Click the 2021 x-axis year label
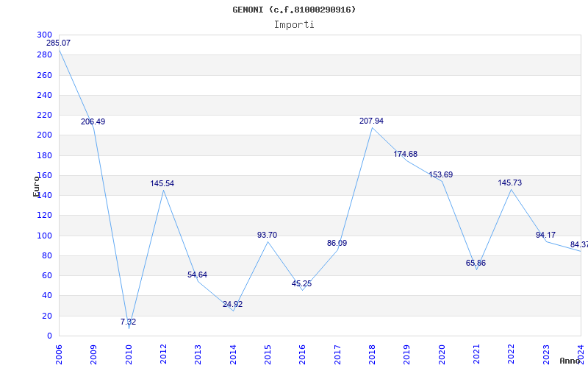Image resolution: width=588 pixels, height=368 pixels. (476, 354)
